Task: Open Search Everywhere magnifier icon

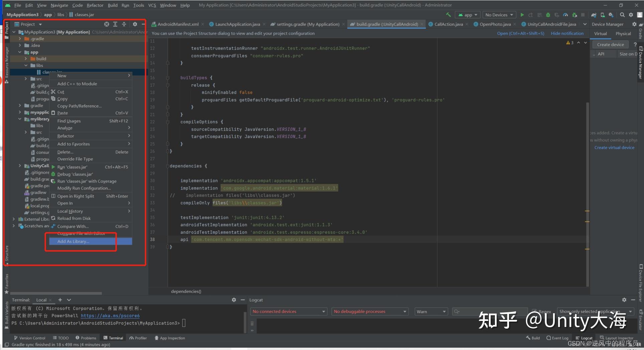Action: [622, 15]
